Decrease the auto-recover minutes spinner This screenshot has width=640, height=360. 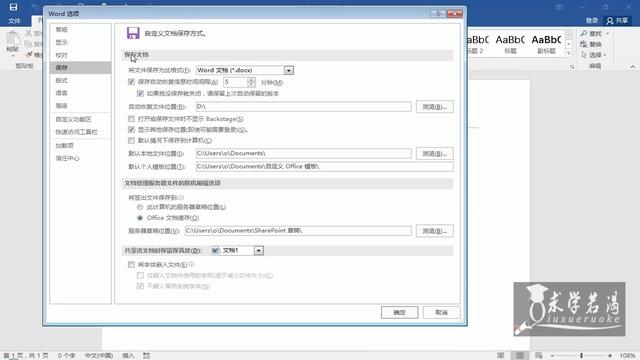[x=251, y=84]
